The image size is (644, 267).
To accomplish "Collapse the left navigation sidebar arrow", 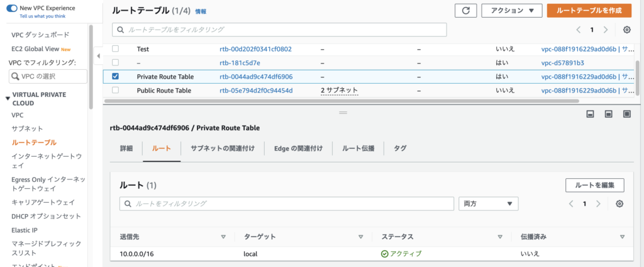I will 97,55.
